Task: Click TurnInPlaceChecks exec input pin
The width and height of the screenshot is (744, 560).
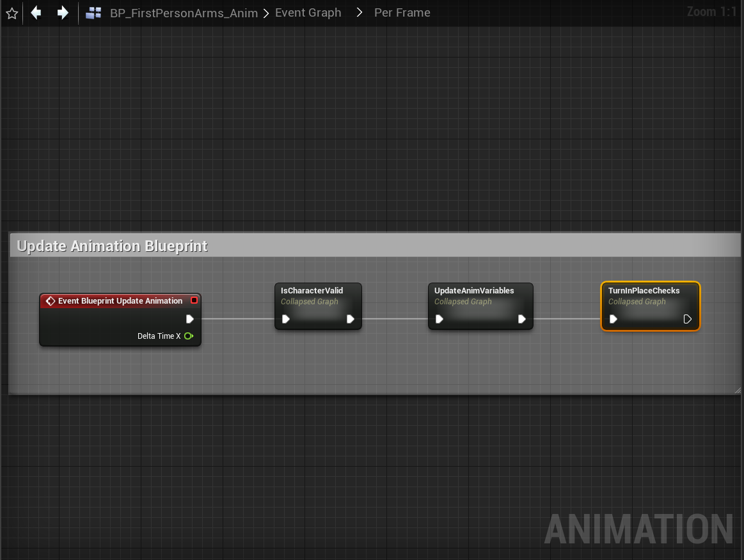Action: 613,319
